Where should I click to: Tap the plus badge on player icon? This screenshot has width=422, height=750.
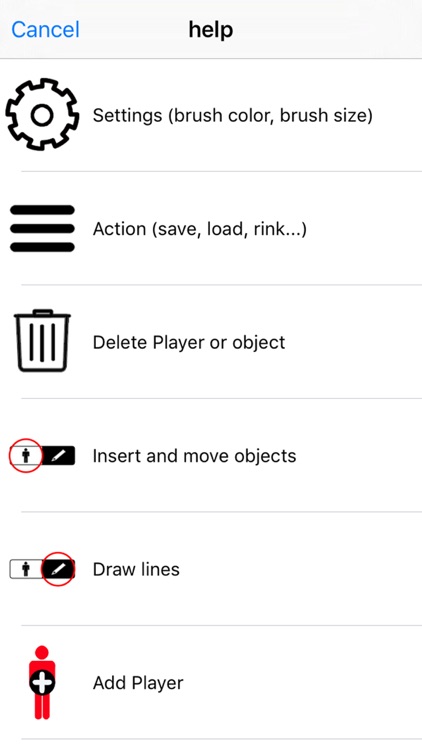pyautogui.click(x=43, y=683)
